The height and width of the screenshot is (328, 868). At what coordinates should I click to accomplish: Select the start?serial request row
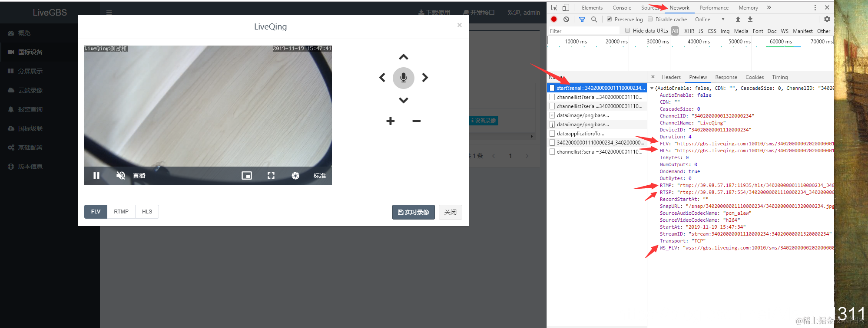click(597, 88)
